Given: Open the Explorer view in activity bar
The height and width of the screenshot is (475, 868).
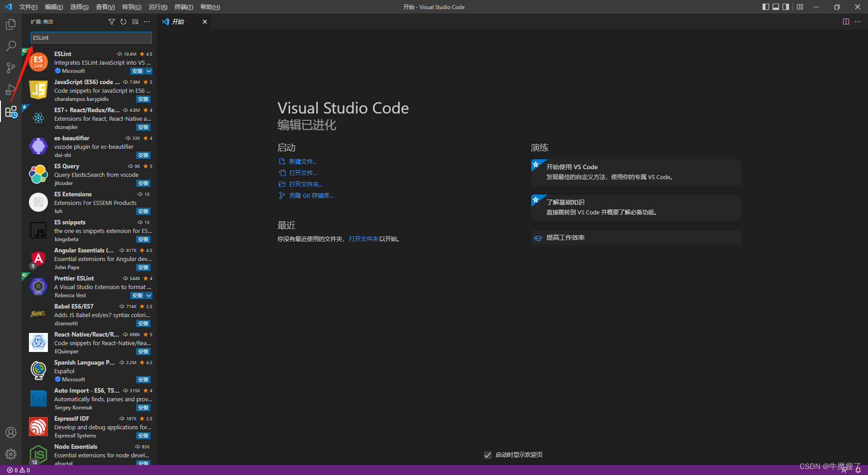Looking at the screenshot, I should [11, 24].
